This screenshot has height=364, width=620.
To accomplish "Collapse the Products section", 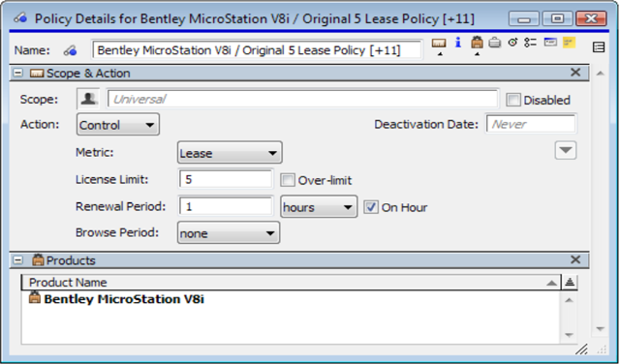I will (18, 260).
